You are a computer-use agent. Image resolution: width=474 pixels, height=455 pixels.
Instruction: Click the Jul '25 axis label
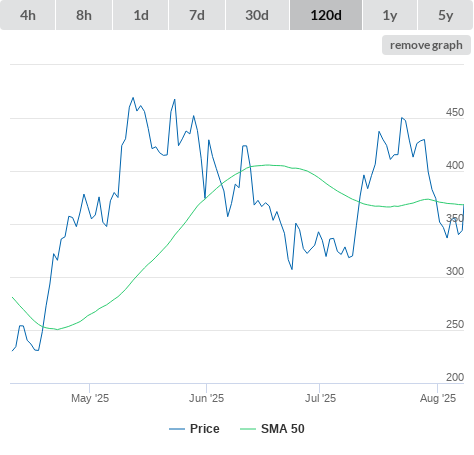point(320,398)
